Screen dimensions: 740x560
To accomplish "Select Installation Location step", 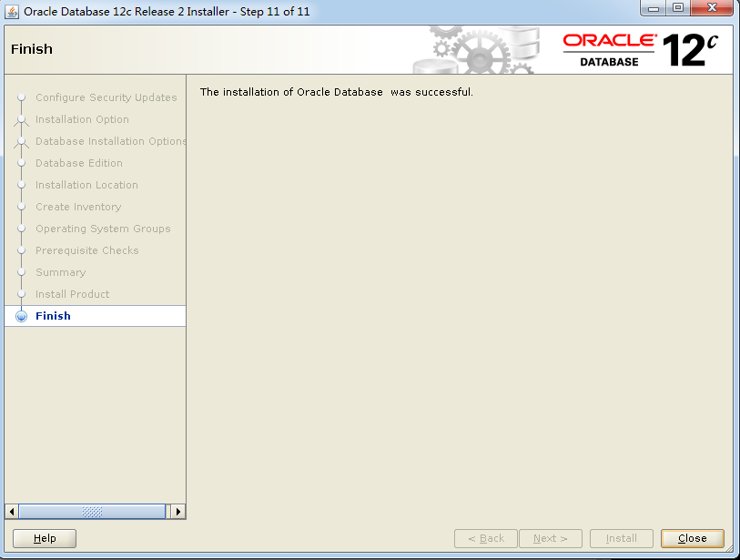I will [86, 185].
